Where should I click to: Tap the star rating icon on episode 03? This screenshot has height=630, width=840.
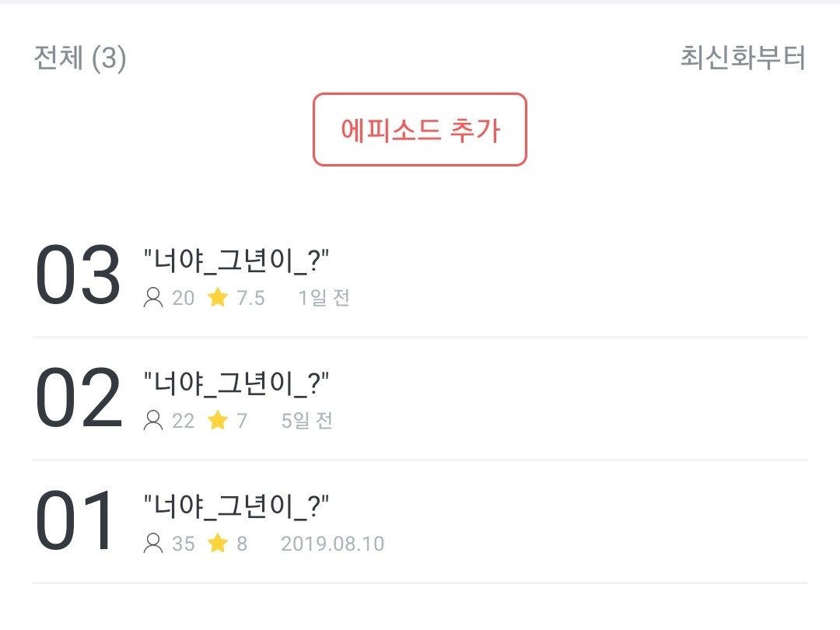pos(218,297)
